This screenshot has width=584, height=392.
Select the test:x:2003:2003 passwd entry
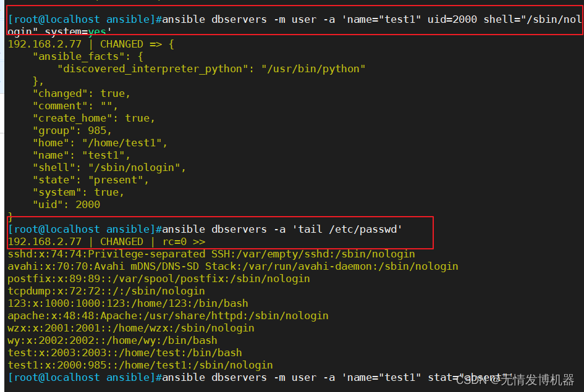pos(125,352)
